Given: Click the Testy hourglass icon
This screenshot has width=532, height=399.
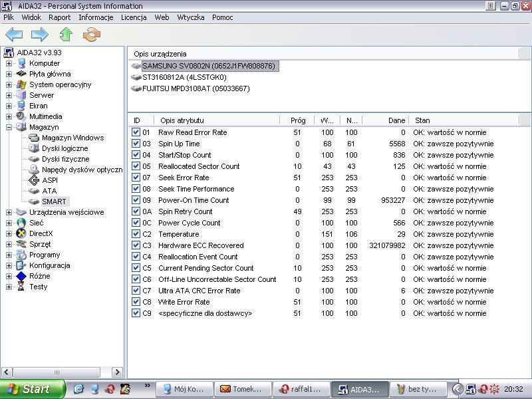Looking at the screenshot, I should [21, 287].
